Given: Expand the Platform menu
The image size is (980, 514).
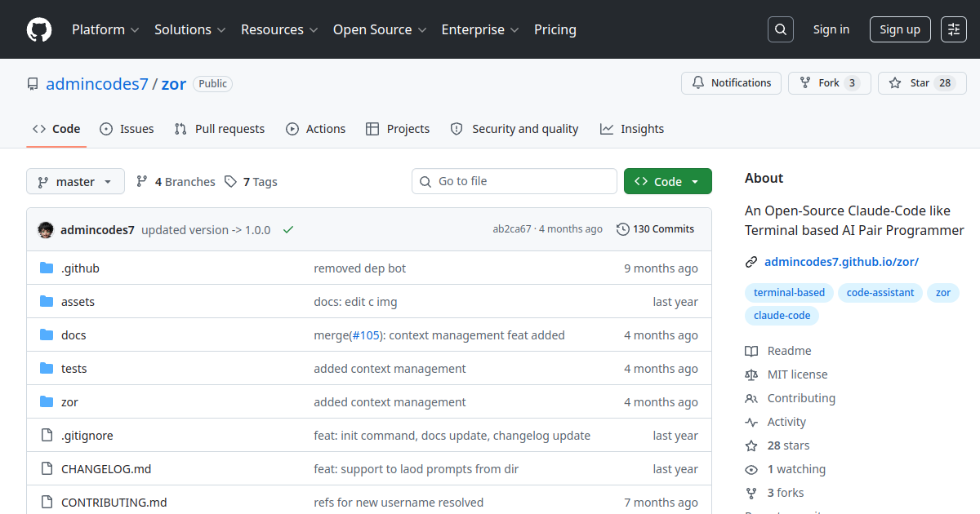Looking at the screenshot, I should tap(105, 29).
